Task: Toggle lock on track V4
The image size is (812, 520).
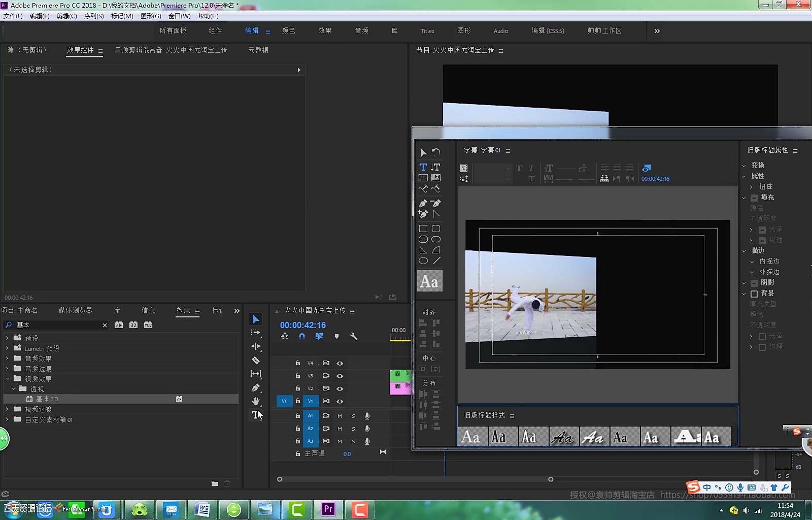Action: coord(298,363)
